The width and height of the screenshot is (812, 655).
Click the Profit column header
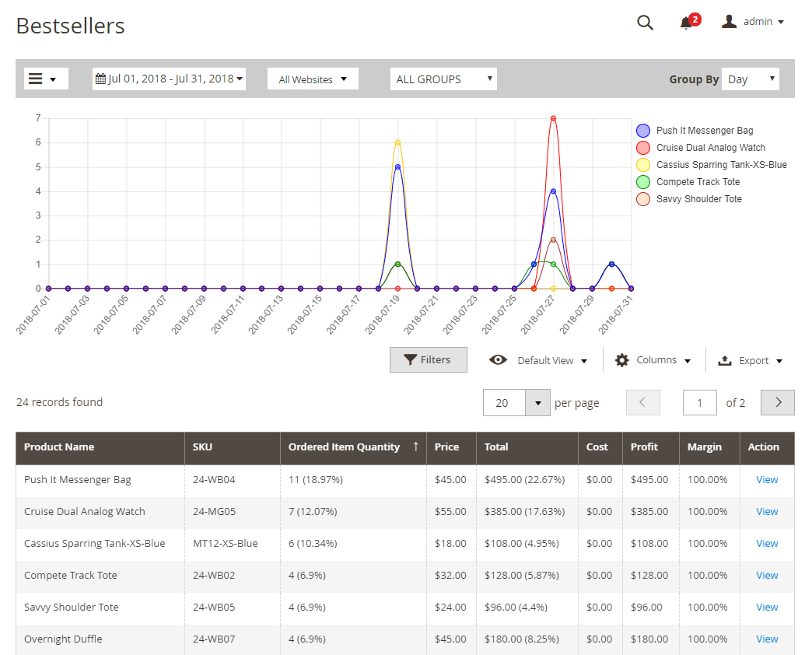(x=644, y=447)
